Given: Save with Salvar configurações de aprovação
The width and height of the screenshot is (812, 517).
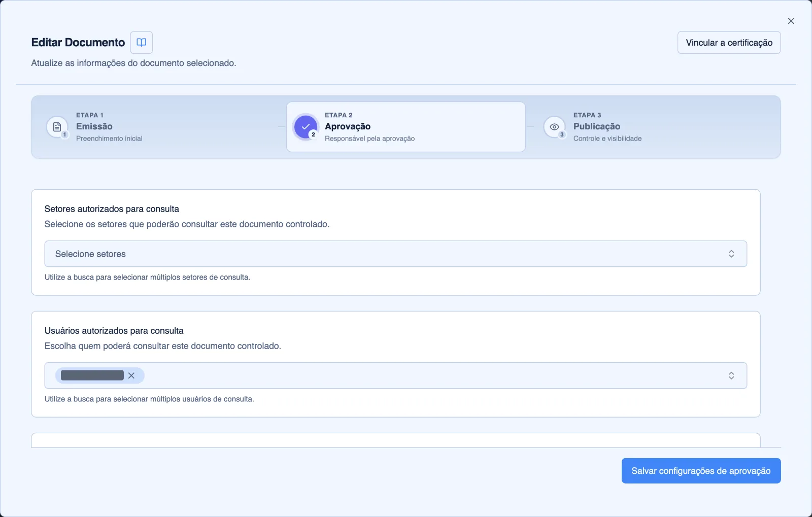Looking at the screenshot, I should (x=701, y=471).
